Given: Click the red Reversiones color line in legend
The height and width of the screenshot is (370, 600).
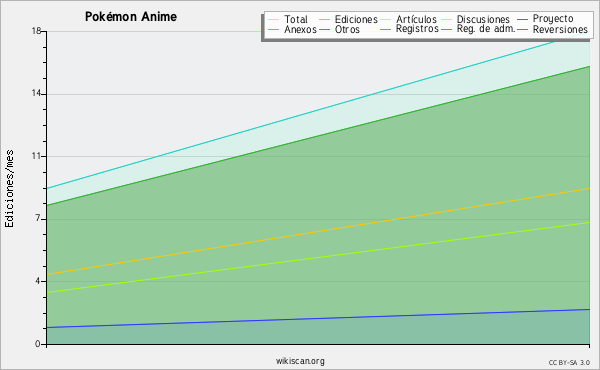Looking at the screenshot, I should coord(522,29).
